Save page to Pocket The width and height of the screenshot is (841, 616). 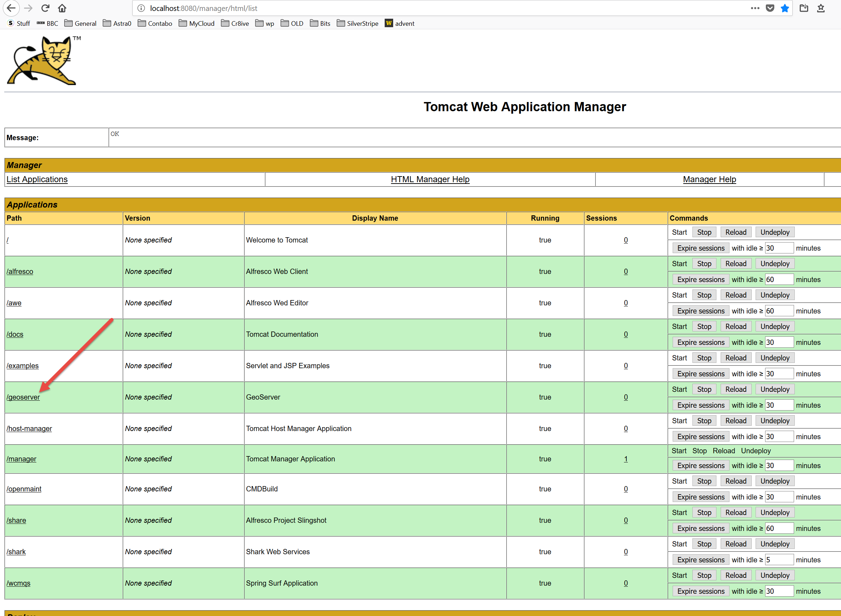(770, 8)
